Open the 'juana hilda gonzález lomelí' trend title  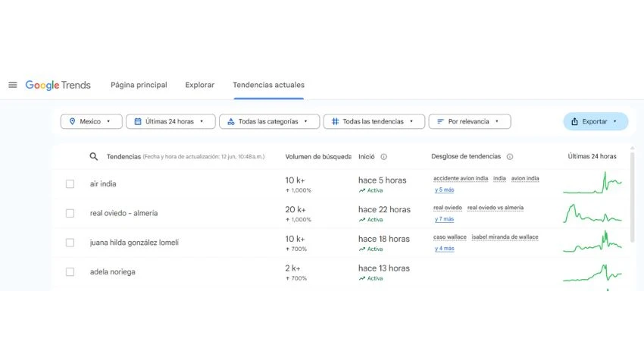(x=134, y=243)
